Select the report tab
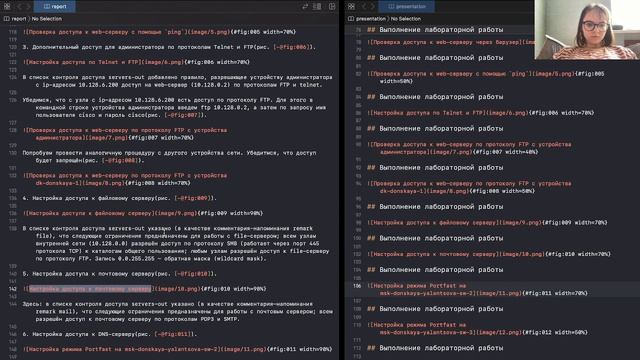The width and height of the screenshot is (640, 360). (x=55, y=6)
